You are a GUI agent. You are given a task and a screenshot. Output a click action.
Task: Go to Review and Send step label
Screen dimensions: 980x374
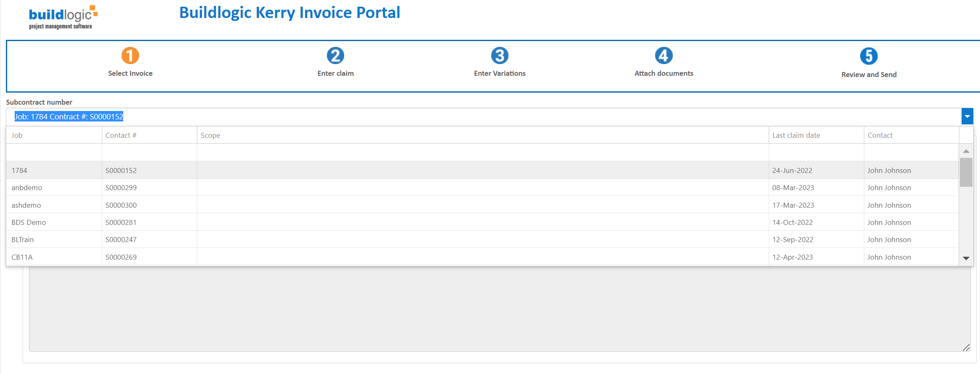[x=869, y=75]
